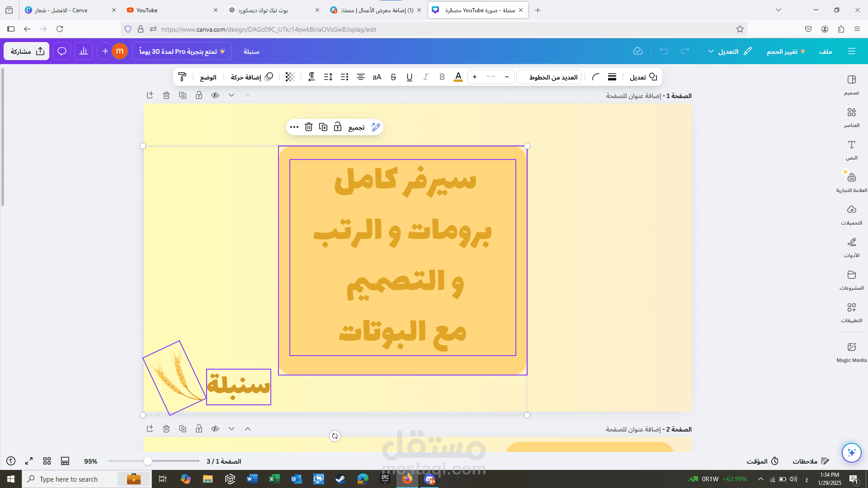Click the redo arrow in header
Screen dimensions: 868x488
685,51
